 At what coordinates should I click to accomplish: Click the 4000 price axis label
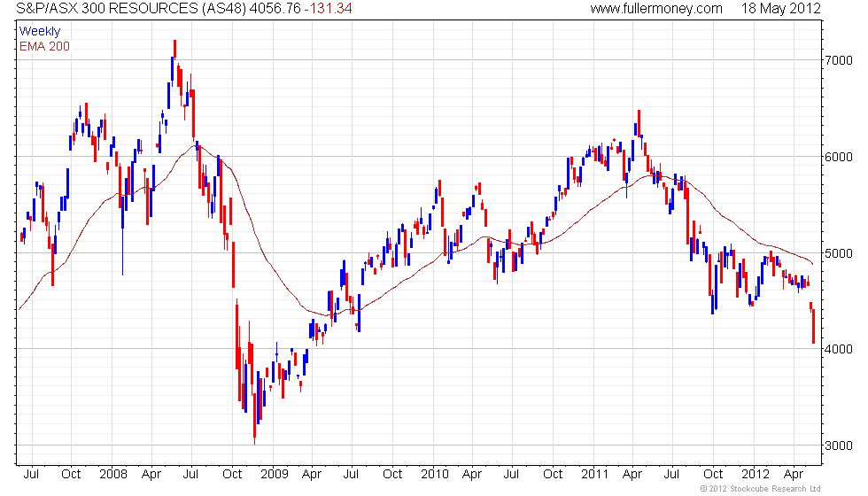tap(839, 349)
